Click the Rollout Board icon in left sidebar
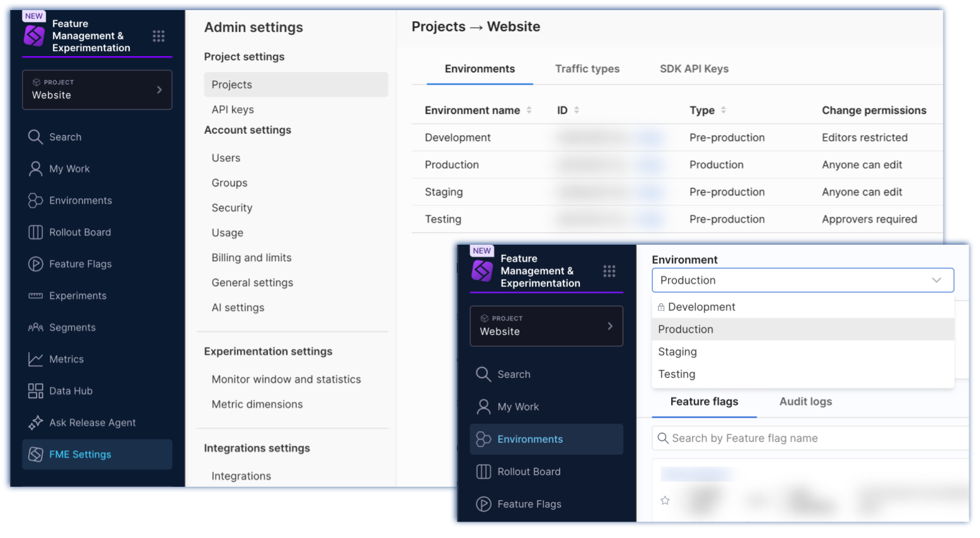 click(x=35, y=232)
